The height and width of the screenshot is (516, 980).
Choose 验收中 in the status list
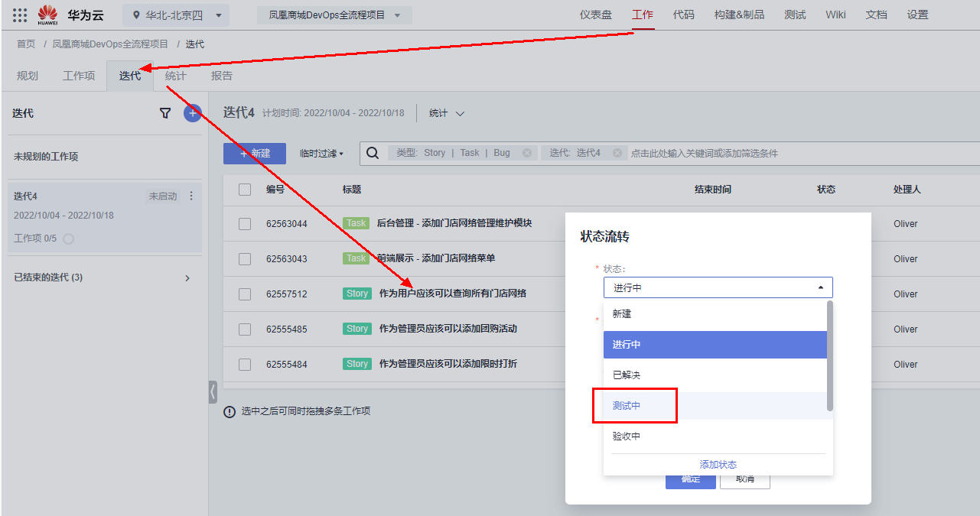[x=715, y=436]
